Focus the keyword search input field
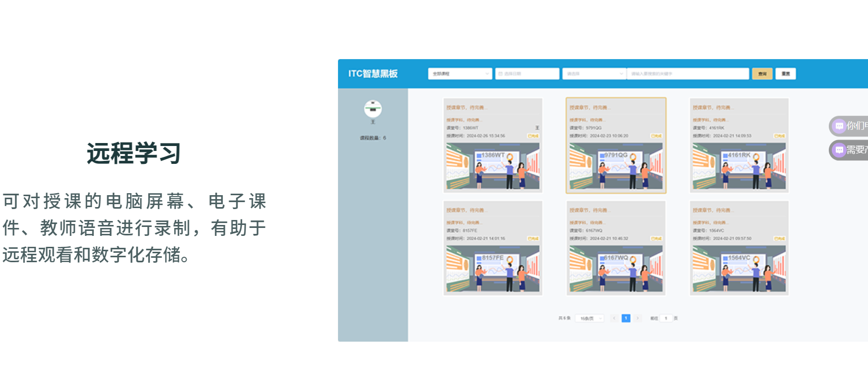Viewport: 868px width, 365px height. click(x=687, y=74)
